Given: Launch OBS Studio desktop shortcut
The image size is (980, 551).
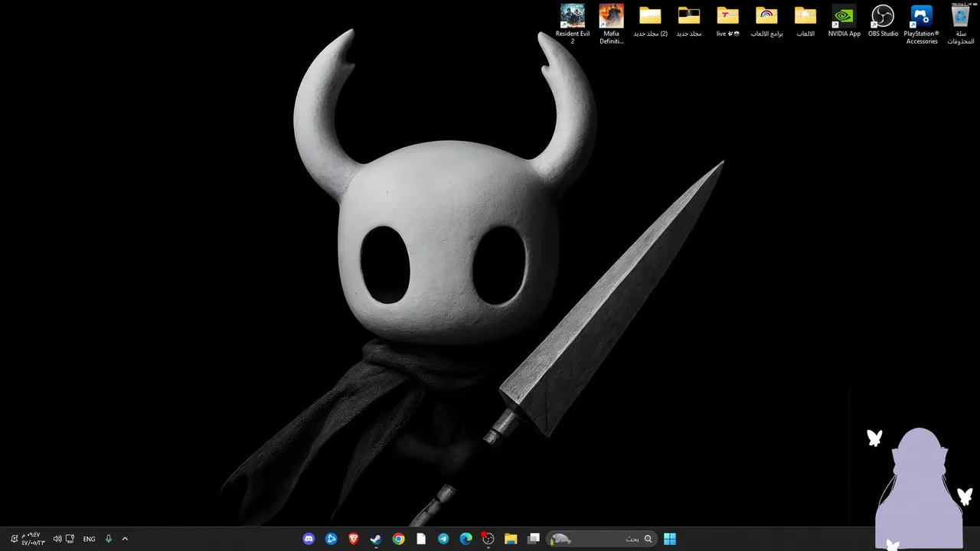Looking at the screenshot, I should (x=883, y=21).
